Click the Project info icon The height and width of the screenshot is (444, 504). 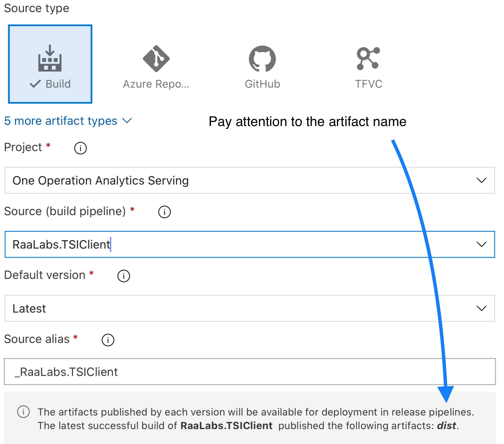80,148
